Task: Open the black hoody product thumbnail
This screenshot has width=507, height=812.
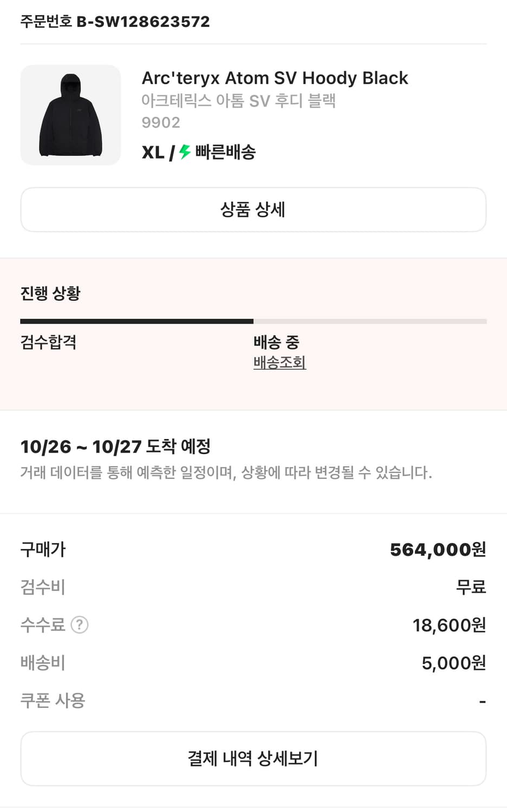Action: point(70,115)
